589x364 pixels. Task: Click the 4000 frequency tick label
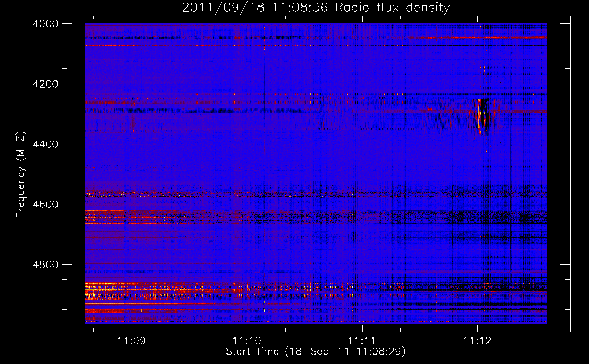point(46,24)
